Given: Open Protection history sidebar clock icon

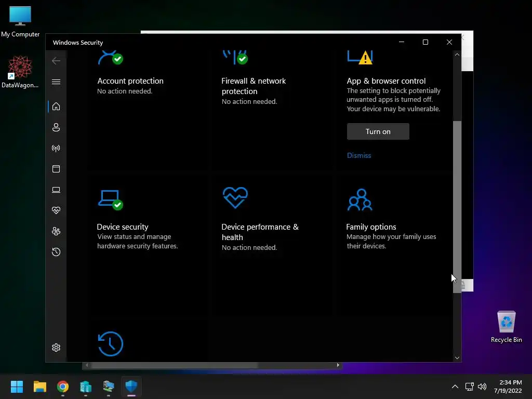Looking at the screenshot, I should tap(56, 252).
